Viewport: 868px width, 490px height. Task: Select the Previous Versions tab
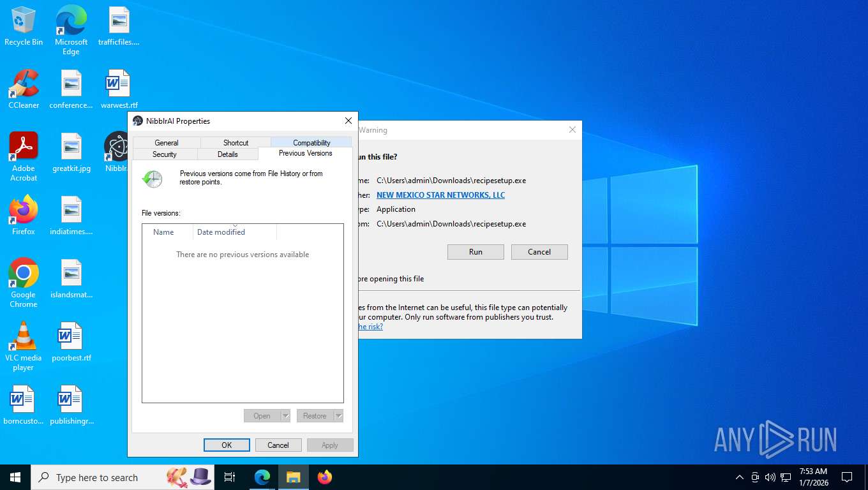click(305, 153)
